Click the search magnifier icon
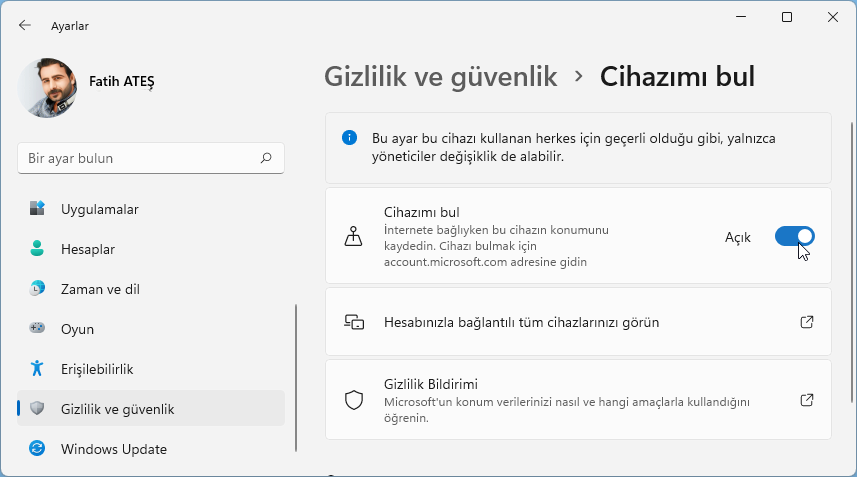Image resolution: width=857 pixels, height=477 pixels. [x=266, y=158]
